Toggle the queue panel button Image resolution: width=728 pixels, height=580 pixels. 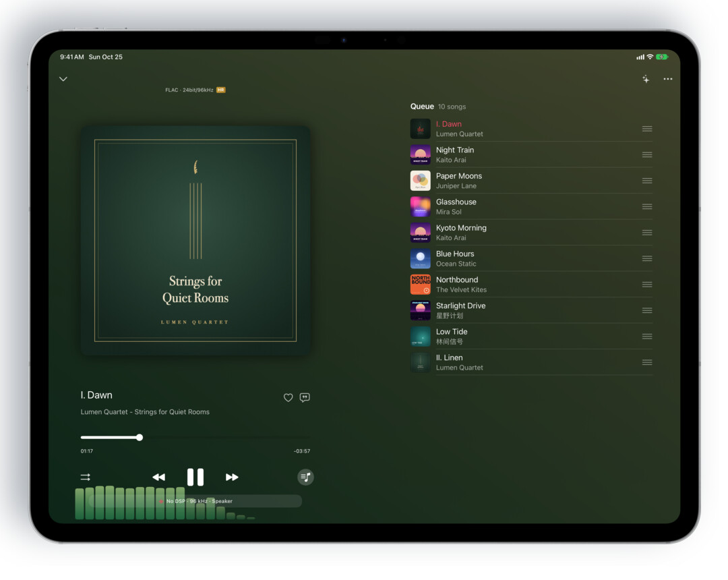305,477
